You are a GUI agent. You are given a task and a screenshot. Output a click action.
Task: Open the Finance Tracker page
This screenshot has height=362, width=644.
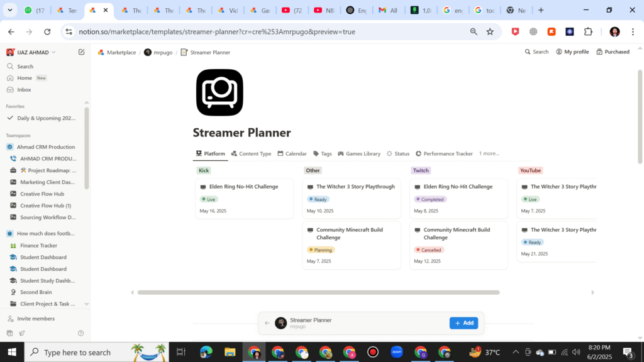[x=38, y=246]
